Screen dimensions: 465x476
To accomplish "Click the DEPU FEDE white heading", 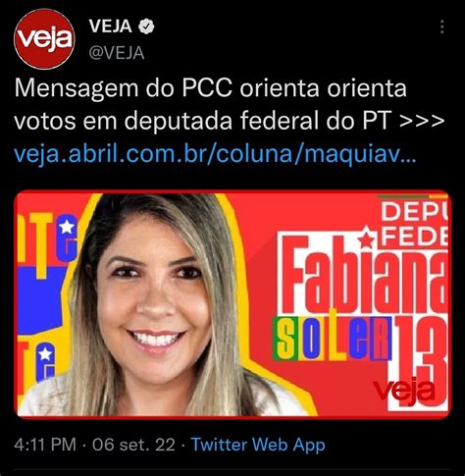I will click(x=414, y=225).
